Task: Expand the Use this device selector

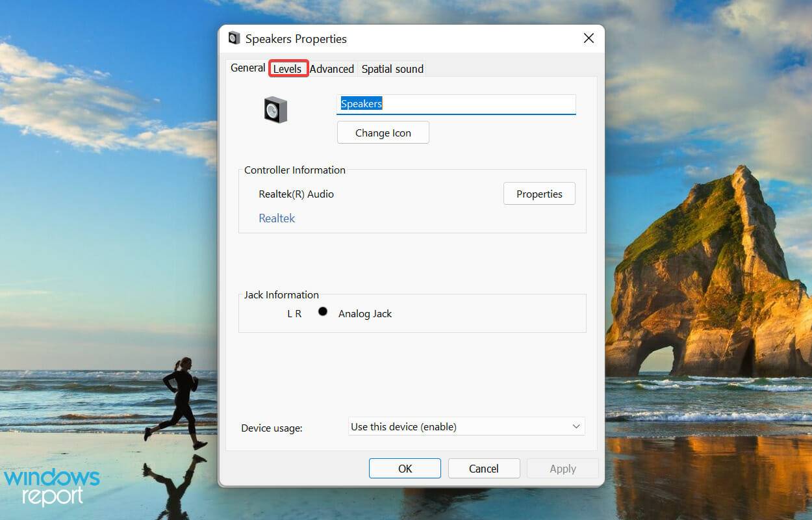Action: click(465, 426)
